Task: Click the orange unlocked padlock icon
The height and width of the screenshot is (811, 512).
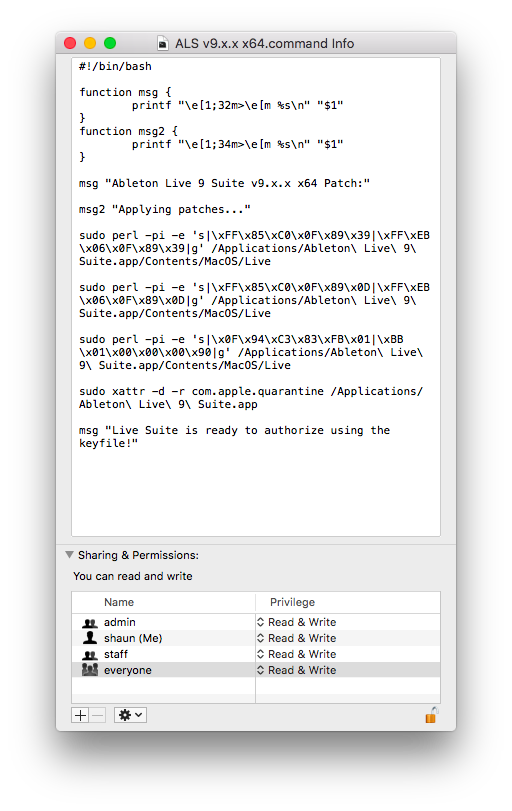Action: 431,715
